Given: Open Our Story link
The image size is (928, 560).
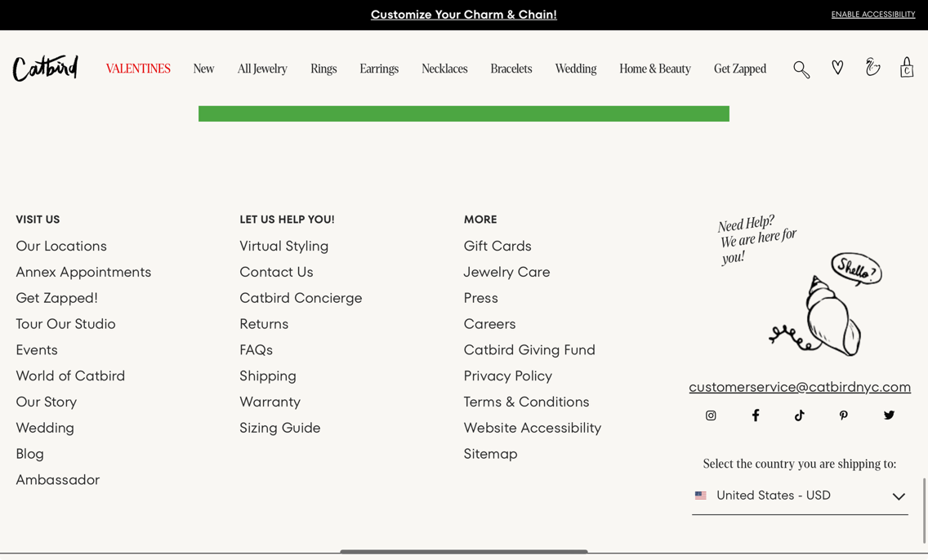Looking at the screenshot, I should click(x=47, y=402).
